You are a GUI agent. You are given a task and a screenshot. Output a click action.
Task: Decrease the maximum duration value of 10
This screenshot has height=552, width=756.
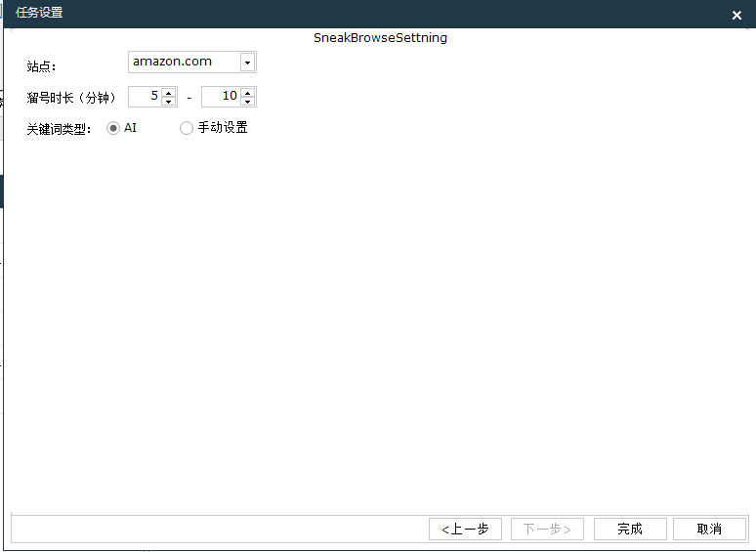[x=247, y=102]
